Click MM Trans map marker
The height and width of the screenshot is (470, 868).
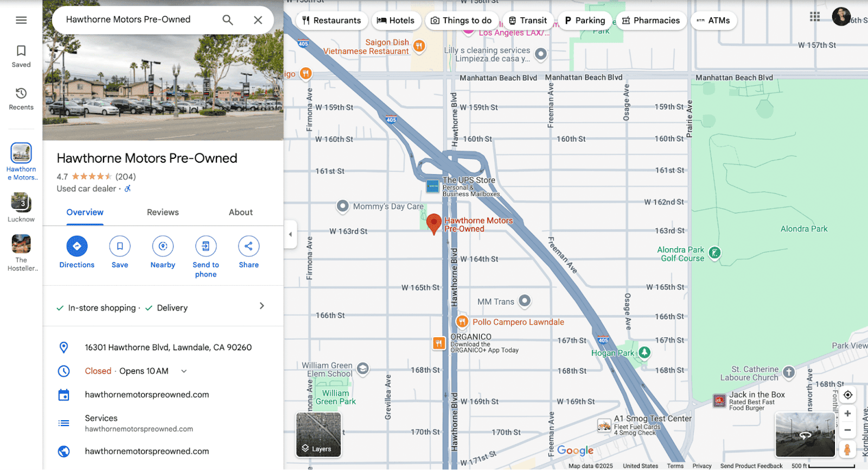(x=525, y=301)
